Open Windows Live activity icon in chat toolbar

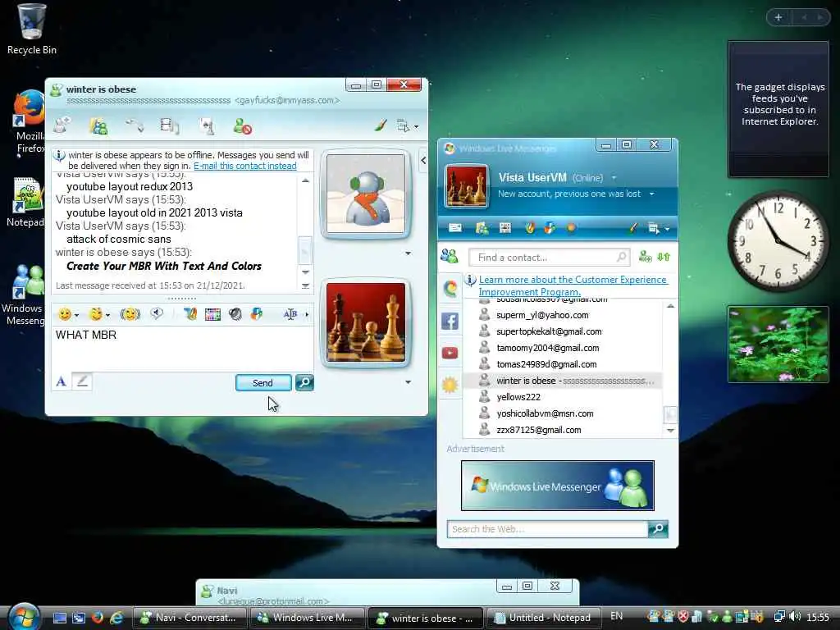click(257, 314)
